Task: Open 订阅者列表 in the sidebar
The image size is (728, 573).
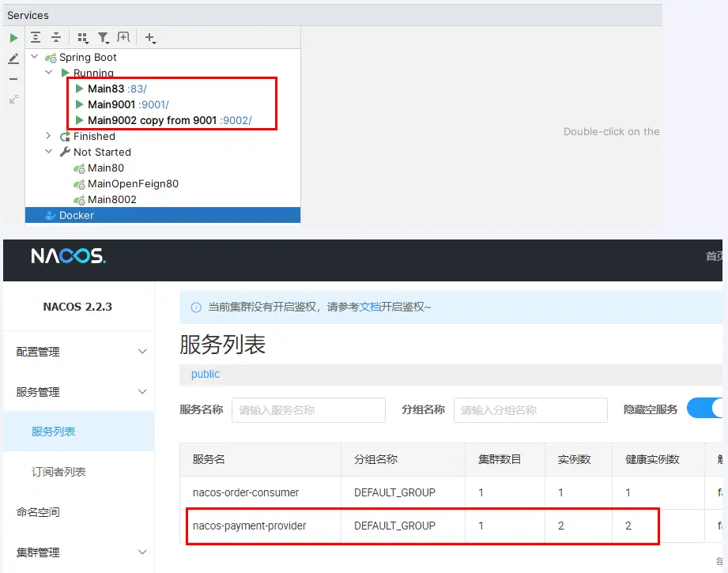Action: point(58,472)
